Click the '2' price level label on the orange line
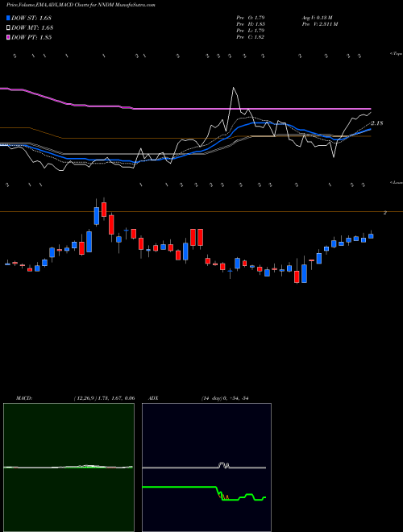Screen dimensions: 403x532 tap(385, 213)
